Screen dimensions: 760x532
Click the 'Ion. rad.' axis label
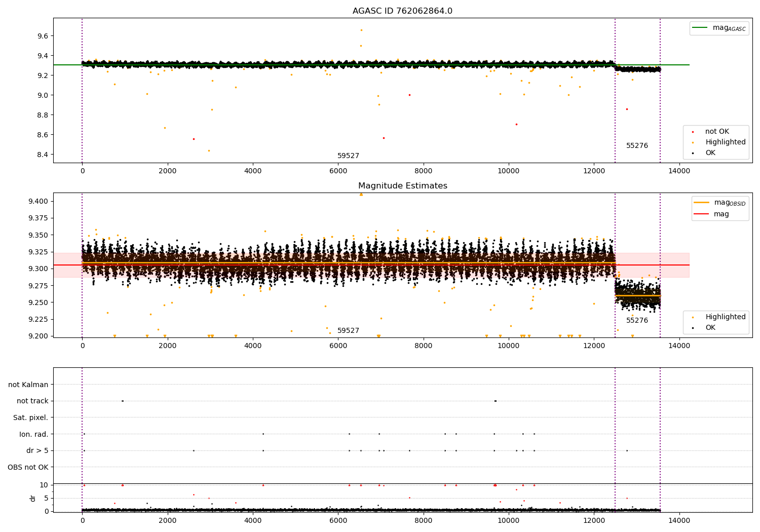coord(34,434)
